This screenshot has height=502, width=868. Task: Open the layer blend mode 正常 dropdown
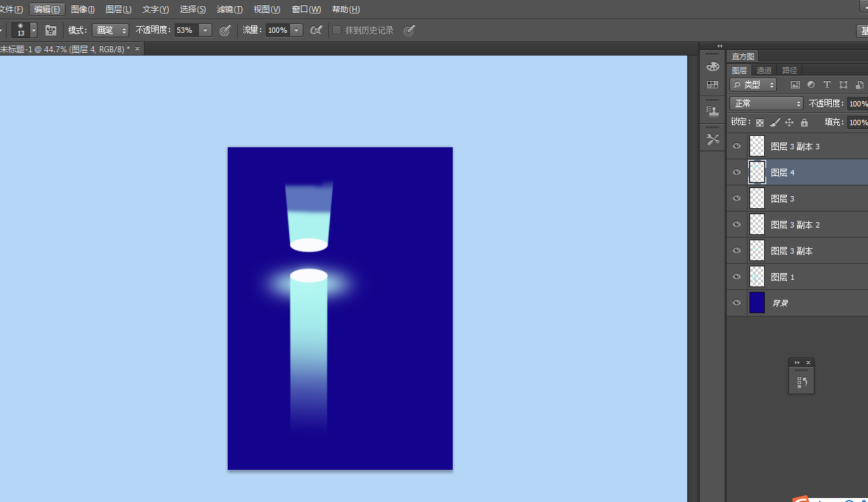coord(766,103)
